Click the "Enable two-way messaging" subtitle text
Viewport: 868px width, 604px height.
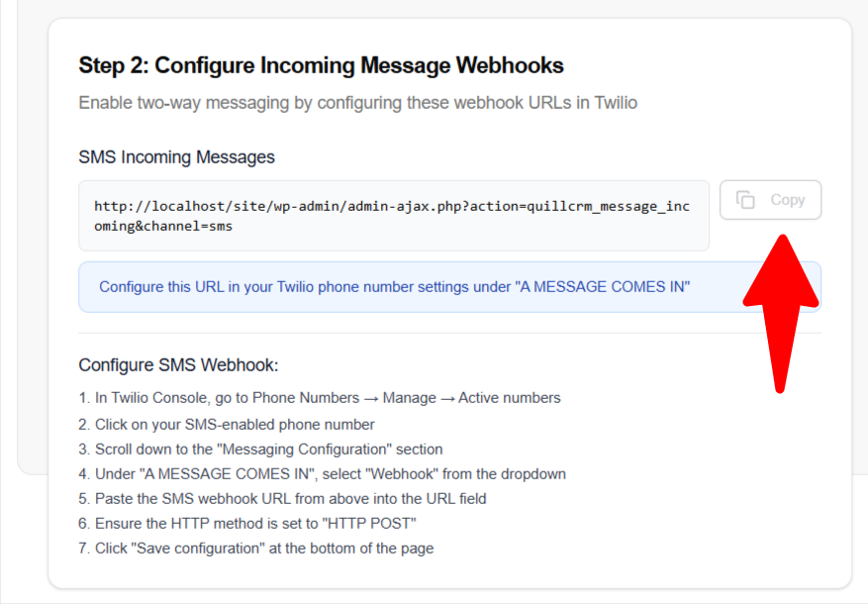tap(357, 102)
